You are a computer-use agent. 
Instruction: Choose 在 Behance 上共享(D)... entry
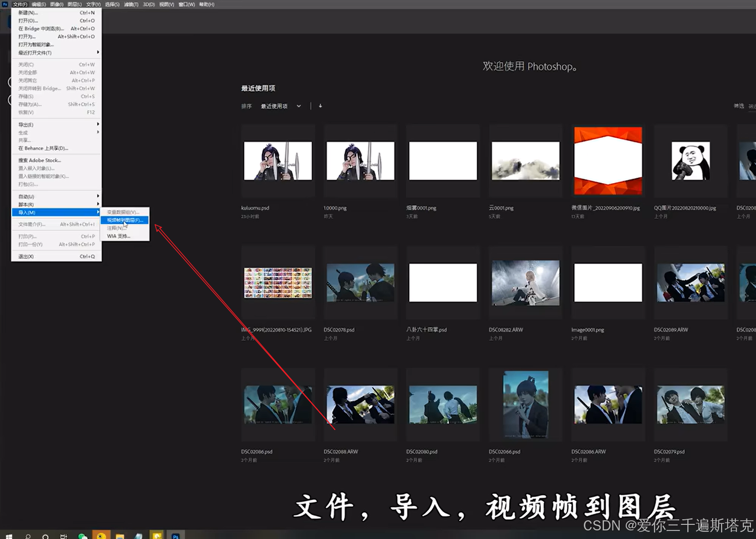[57, 148]
